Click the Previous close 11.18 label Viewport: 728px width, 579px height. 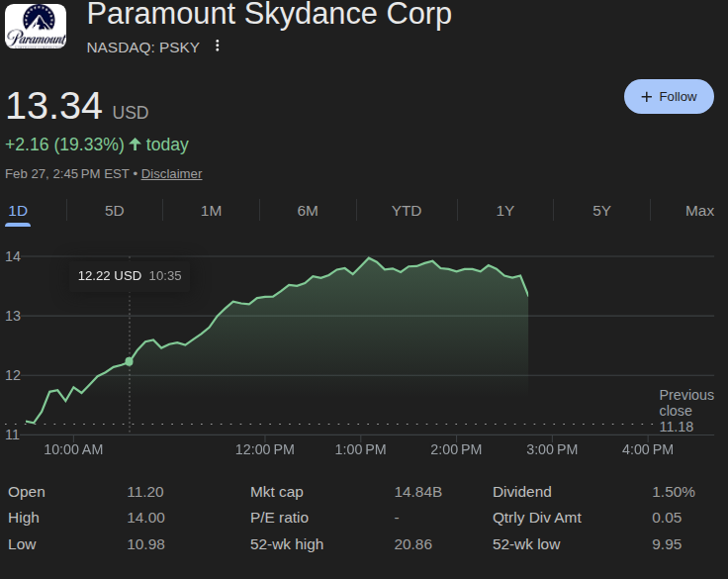coord(686,411)
